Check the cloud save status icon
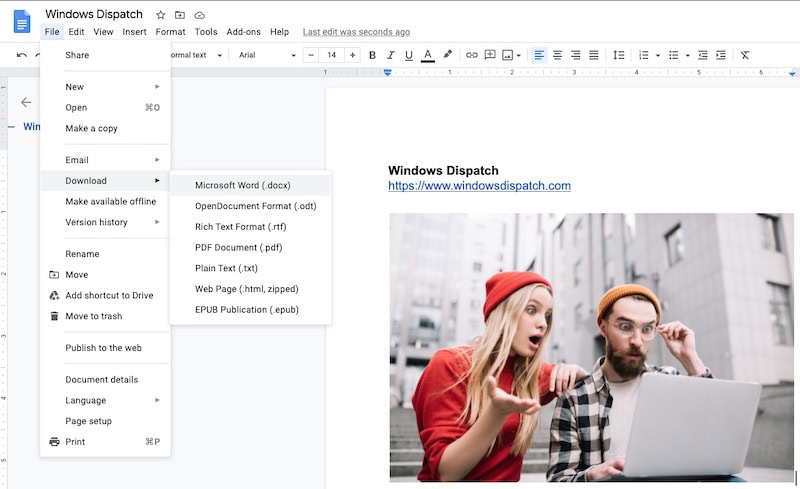The image size is (800, 489). (199, 15)
